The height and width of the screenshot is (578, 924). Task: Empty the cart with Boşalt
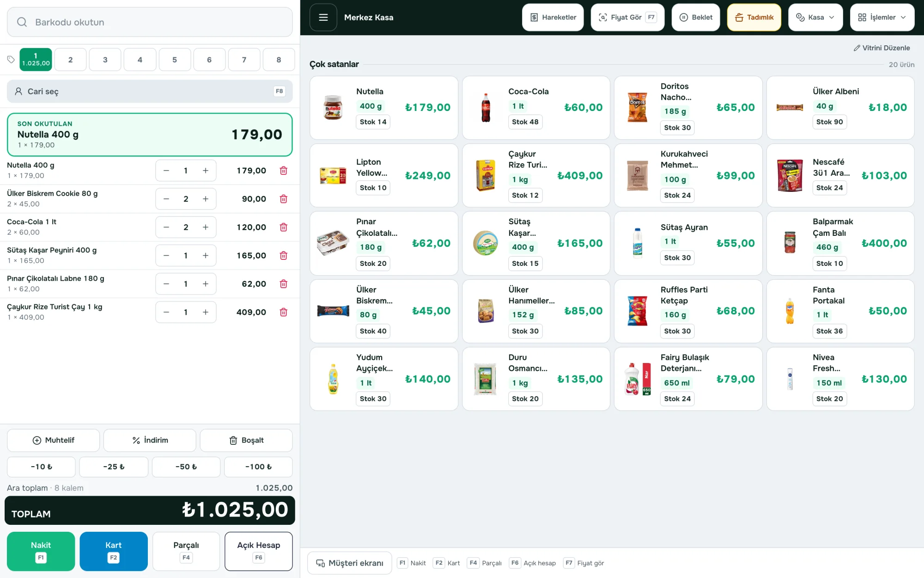[x=246, y=440]
